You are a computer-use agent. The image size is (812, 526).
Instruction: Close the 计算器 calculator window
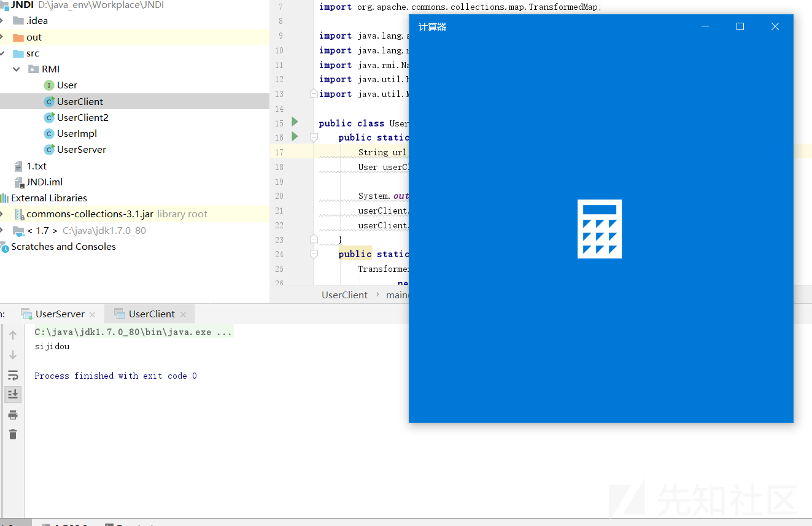(775, 26)
